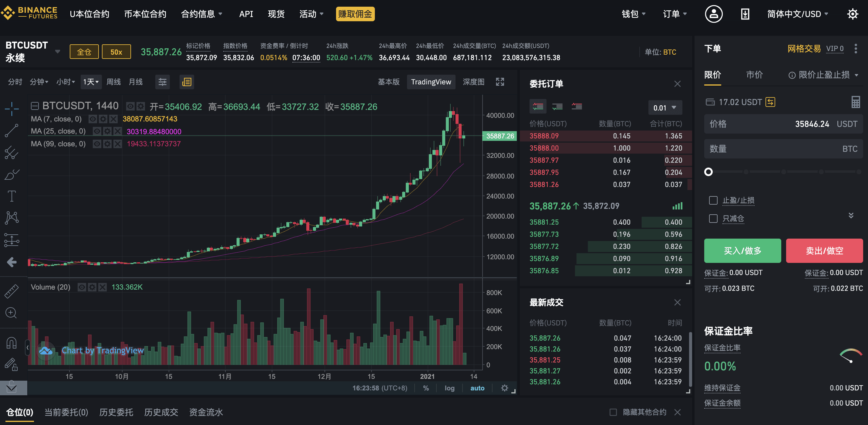This screenshot has height=425, width=868.
Task: Click the back arrow tool icon
Action: point(12,262)
